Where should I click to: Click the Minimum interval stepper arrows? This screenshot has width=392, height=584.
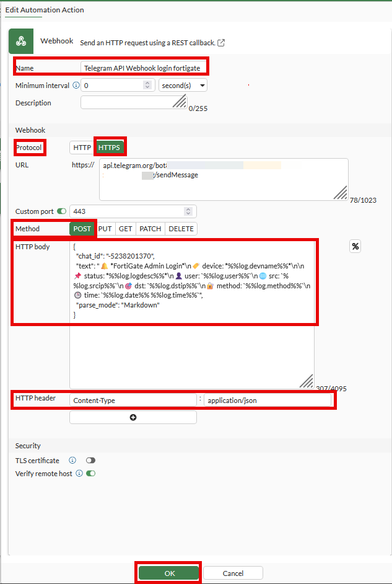[147, 86]
